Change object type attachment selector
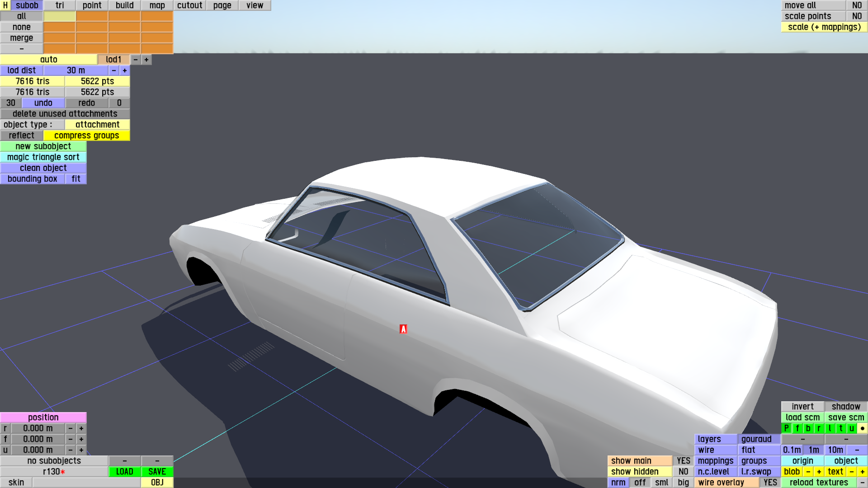The height and width of the screenshot is (488, 868). click(x=97, y=125)
